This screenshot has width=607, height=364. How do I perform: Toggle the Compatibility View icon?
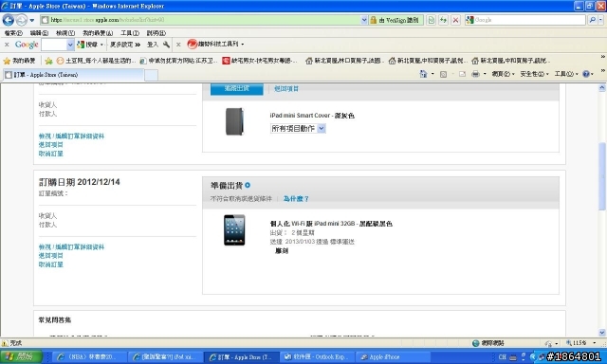tap(432, 20)
